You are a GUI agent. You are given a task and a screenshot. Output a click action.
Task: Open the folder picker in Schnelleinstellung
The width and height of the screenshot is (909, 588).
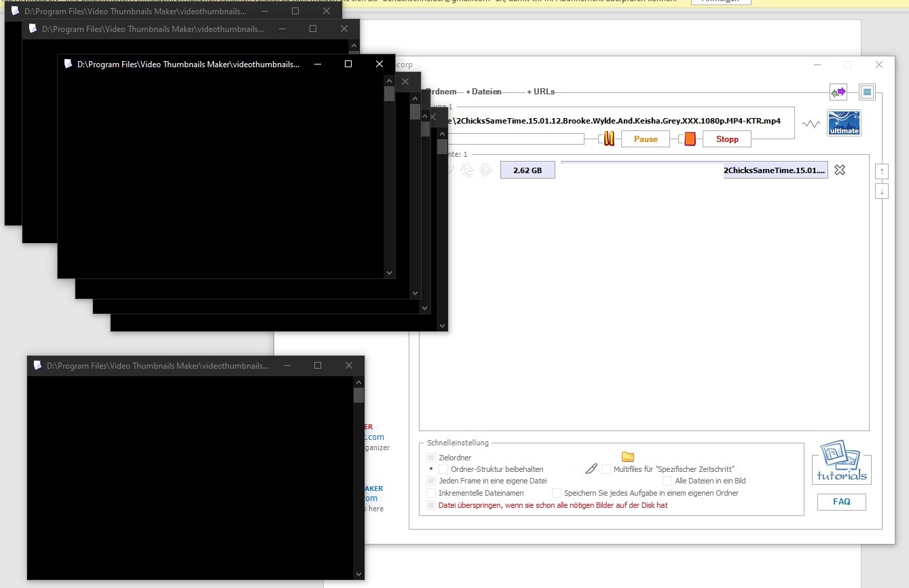(627, 456)
